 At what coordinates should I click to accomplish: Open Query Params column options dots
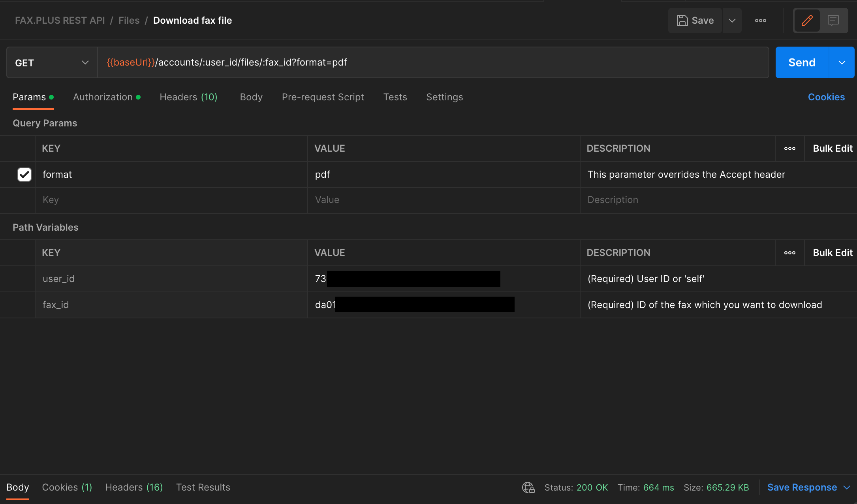point(790,149)
